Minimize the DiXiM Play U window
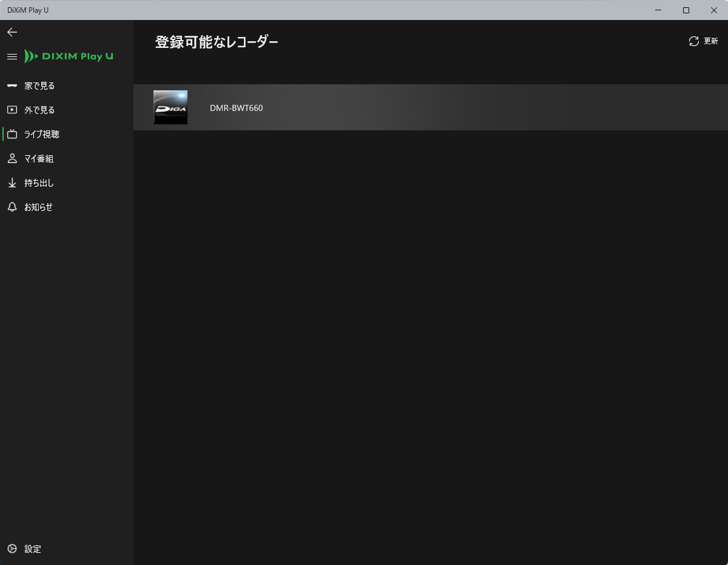The image size is (728, 565). click(658, 10)
